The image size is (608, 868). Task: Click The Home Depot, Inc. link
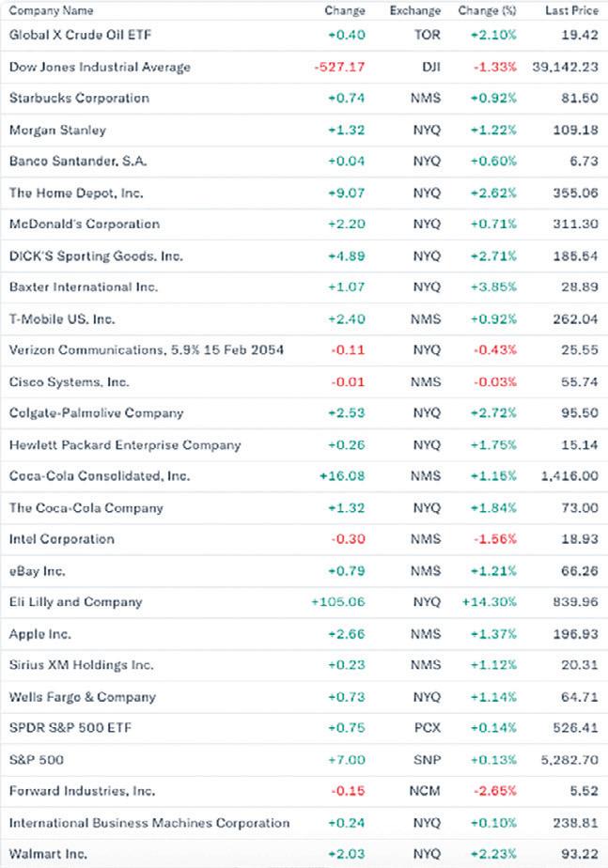click(x=73, y=193)
